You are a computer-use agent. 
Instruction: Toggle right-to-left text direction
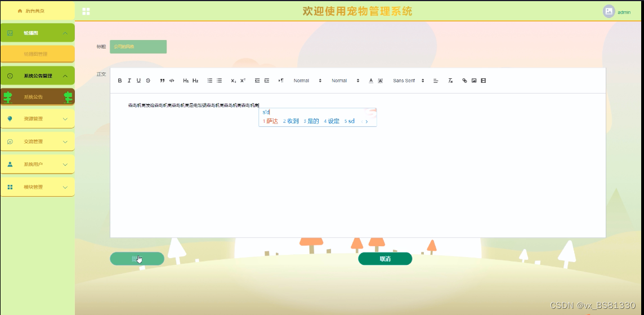[281, 81]
